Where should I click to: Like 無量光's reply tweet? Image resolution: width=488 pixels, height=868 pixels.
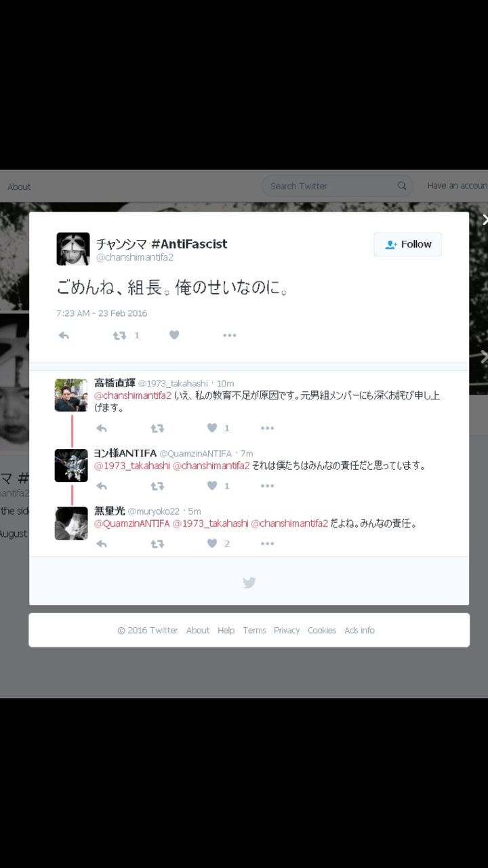tap(212, 543)
